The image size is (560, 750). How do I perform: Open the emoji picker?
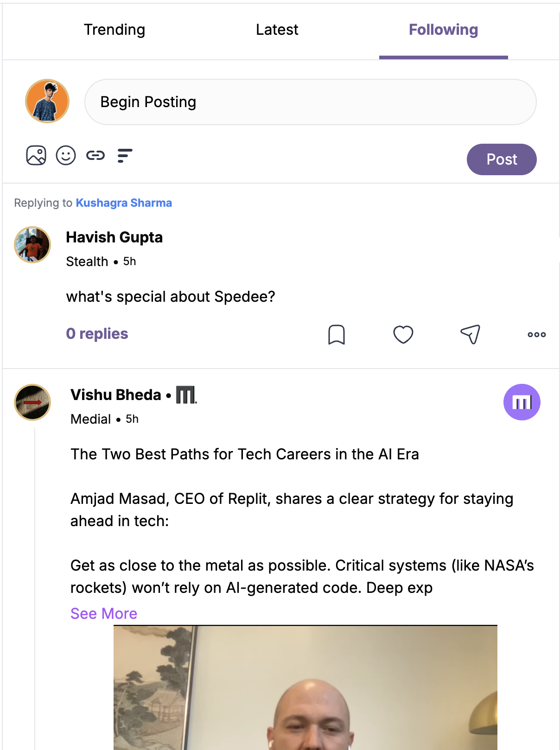click(66, 155)
